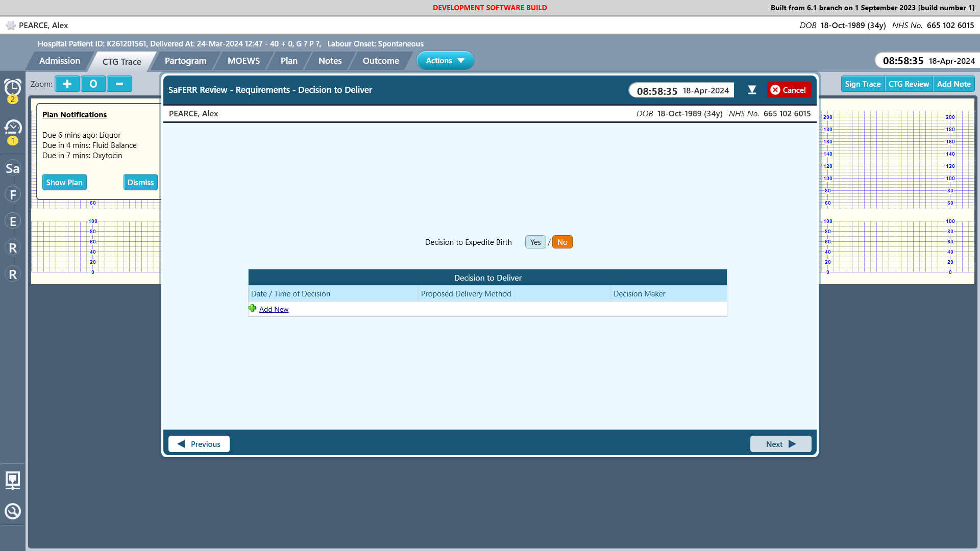Select the second R step circle
The image size is (980, 551).
pos(13,274)
